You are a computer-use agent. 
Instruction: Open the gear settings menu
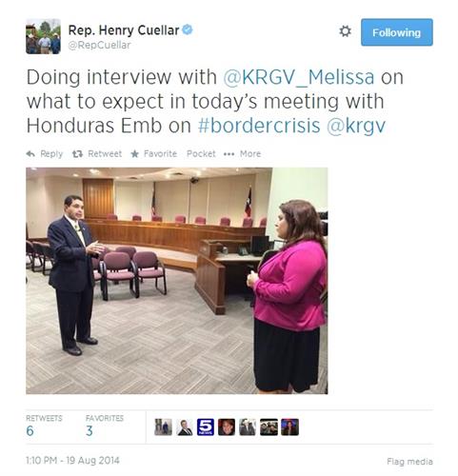pos(345,31)
